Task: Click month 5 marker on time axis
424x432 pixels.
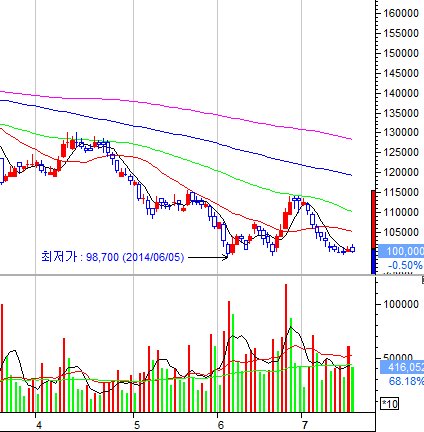Action: tap(136, 425)
